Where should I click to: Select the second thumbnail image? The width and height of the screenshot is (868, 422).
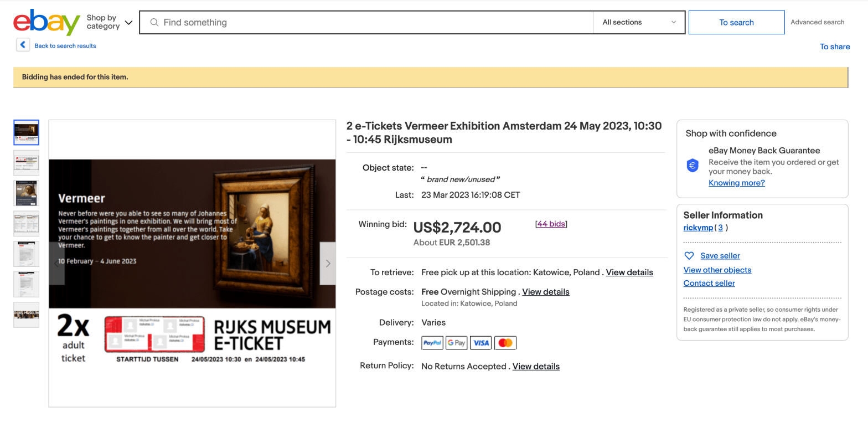coord(26,163)
